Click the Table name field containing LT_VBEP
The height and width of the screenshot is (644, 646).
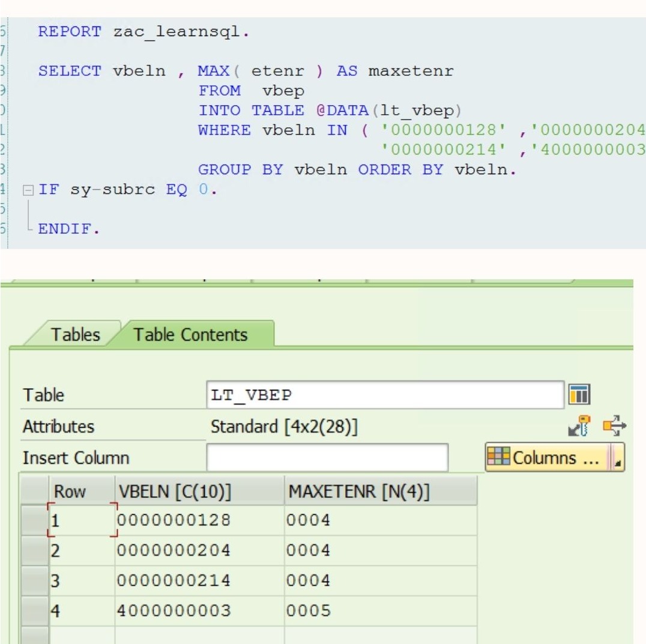click(384, 396)
